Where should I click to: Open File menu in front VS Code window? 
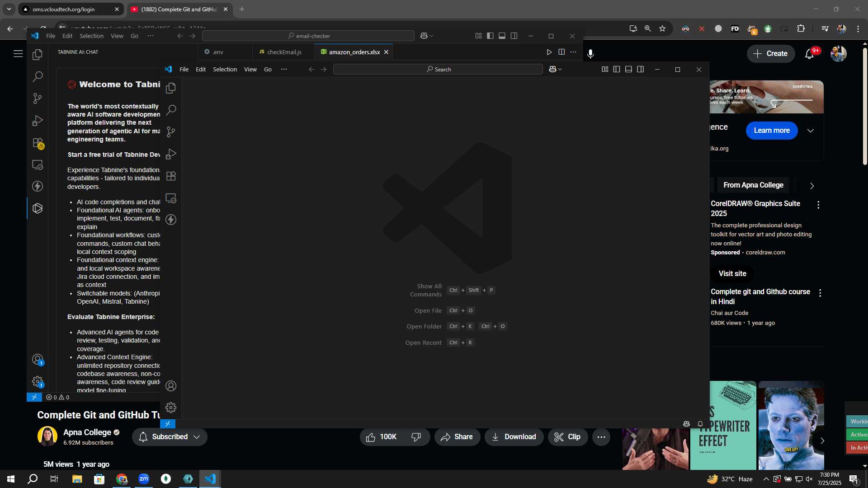(x=184, y=69)
